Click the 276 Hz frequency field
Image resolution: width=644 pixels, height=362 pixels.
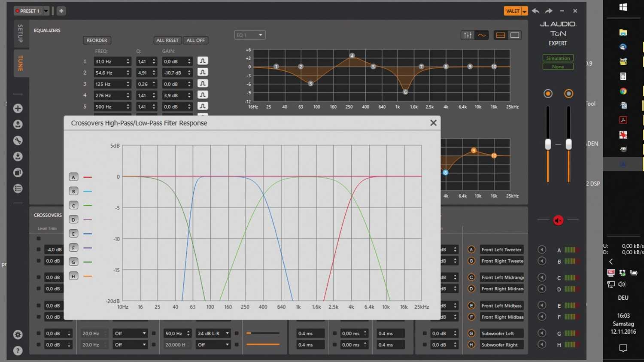coord(112,95)
